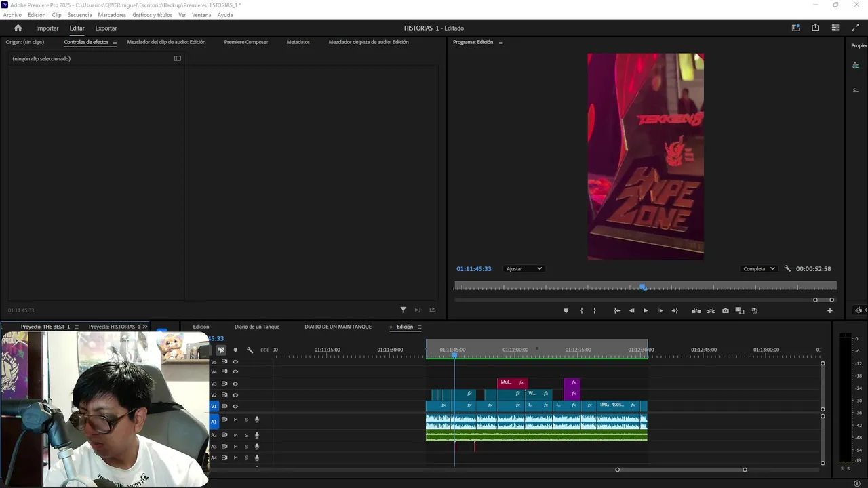Solo audio track A1

[x=246, y=420]
